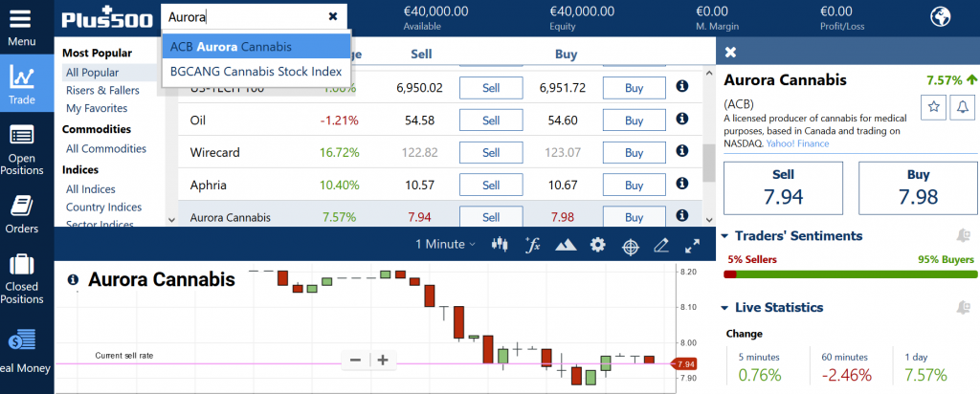Expand the chart to full screen
980x394 pixels.
pos(692,246)
